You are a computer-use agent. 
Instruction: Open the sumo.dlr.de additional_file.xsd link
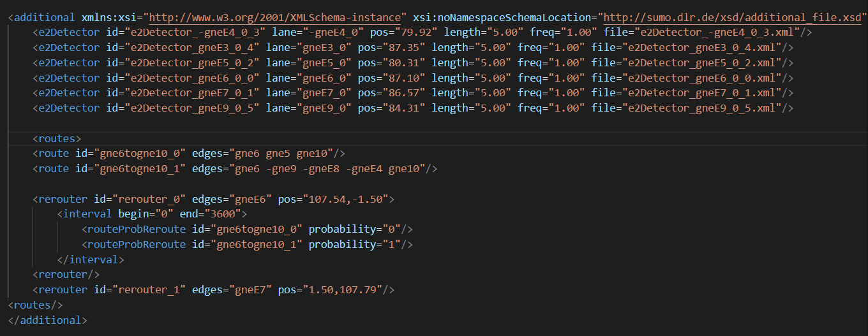coord(732,17)
